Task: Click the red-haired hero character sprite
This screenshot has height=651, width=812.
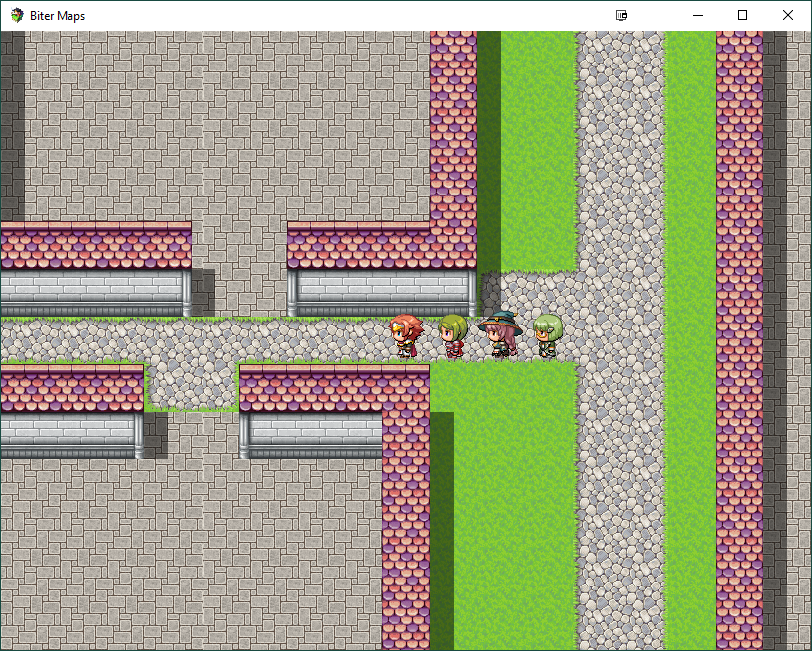Action: point(406,335)
